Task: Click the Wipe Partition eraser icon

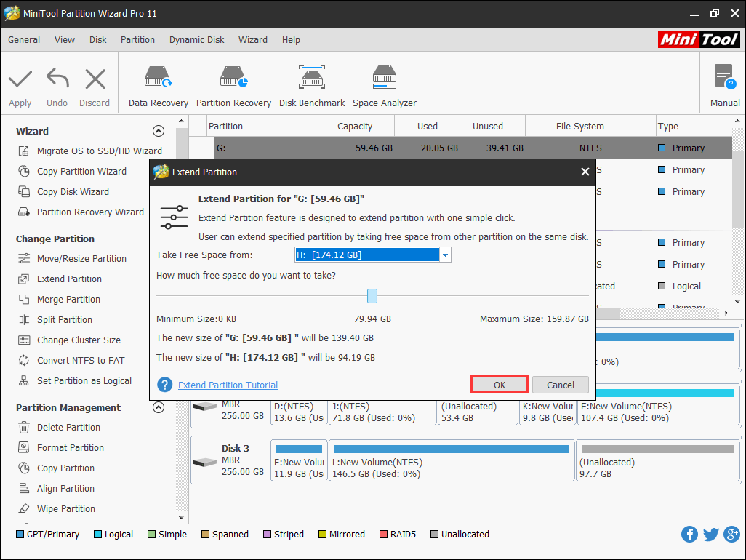Action: 24,508
